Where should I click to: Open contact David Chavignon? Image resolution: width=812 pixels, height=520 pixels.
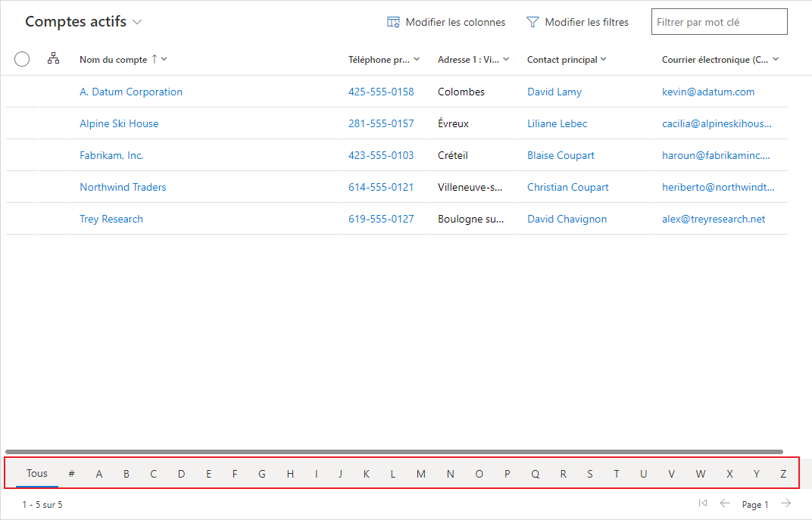point(567,219)
